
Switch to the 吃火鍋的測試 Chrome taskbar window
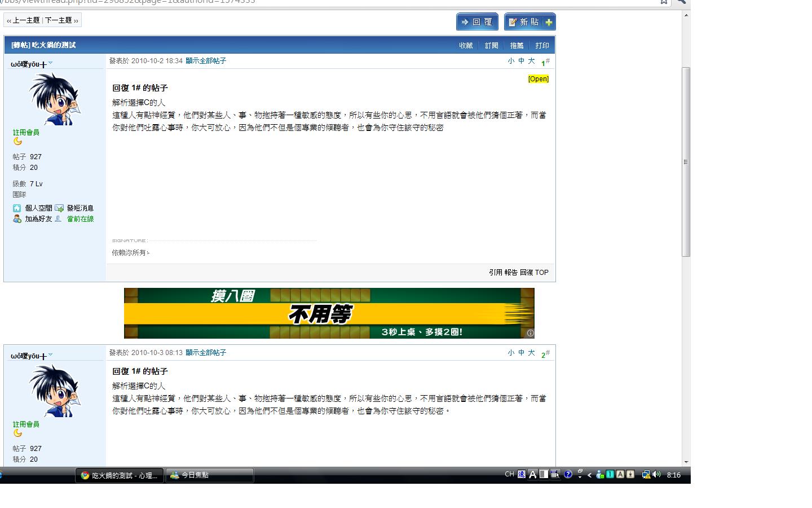[120, 475]
